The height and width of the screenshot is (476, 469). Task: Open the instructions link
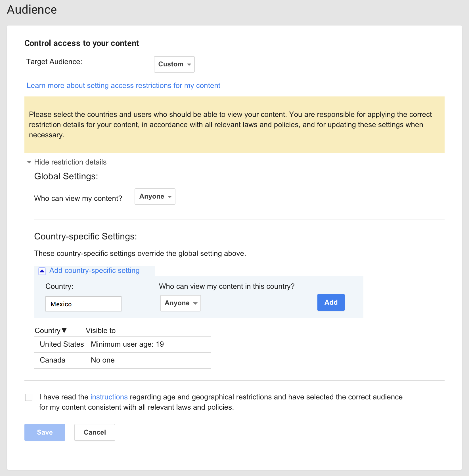pyautogui.click(x=109, y=397)
